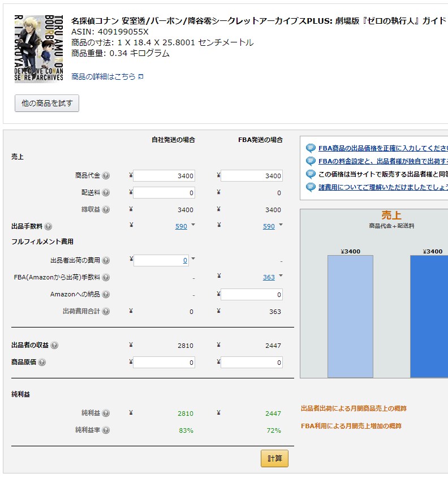Open FBAの料金設定と、出品者様が独自で link
The image size is (448, 478).
(x=383, y=161)
